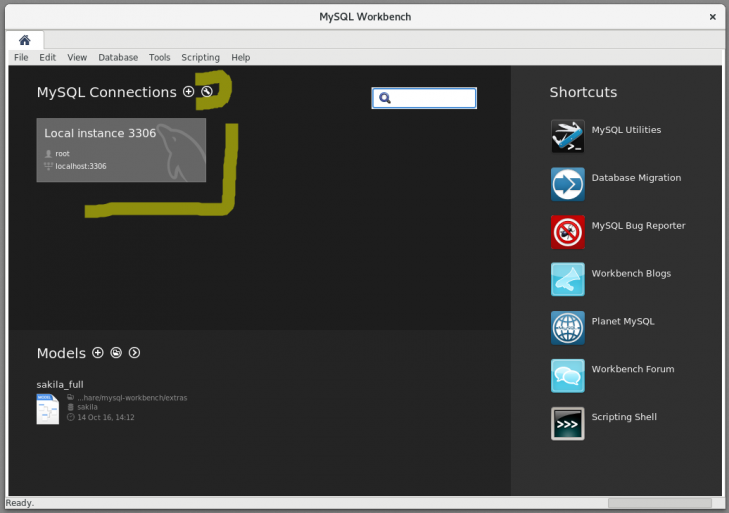Open the MySQL Bug Reporter icon
The image size is (729, 513).
(x=568, y=232)
